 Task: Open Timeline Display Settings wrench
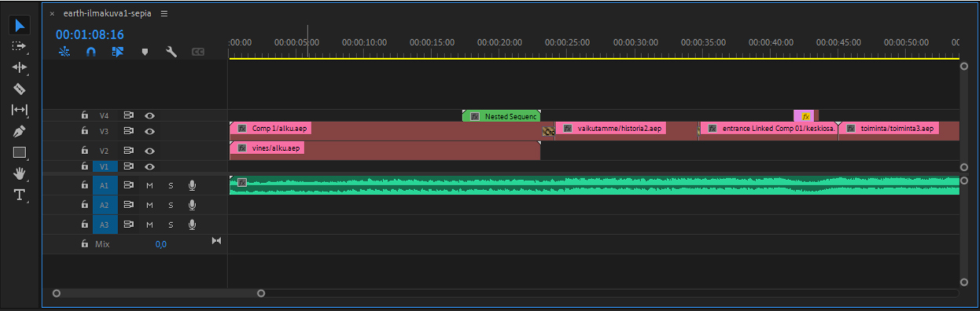tap(171, 52)
